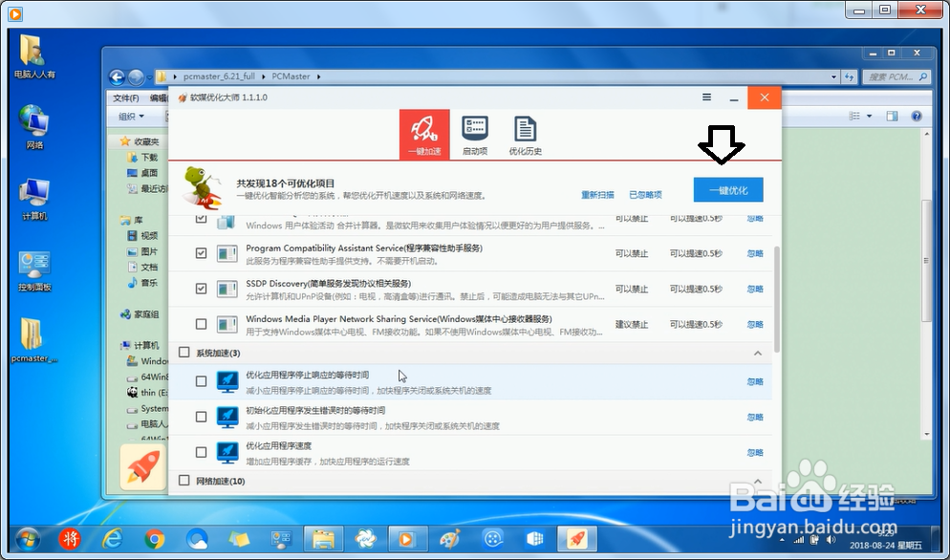Select pcmaster_6.21_full in the address path
This screenshot has width=950, height=560.
(219, 76)
